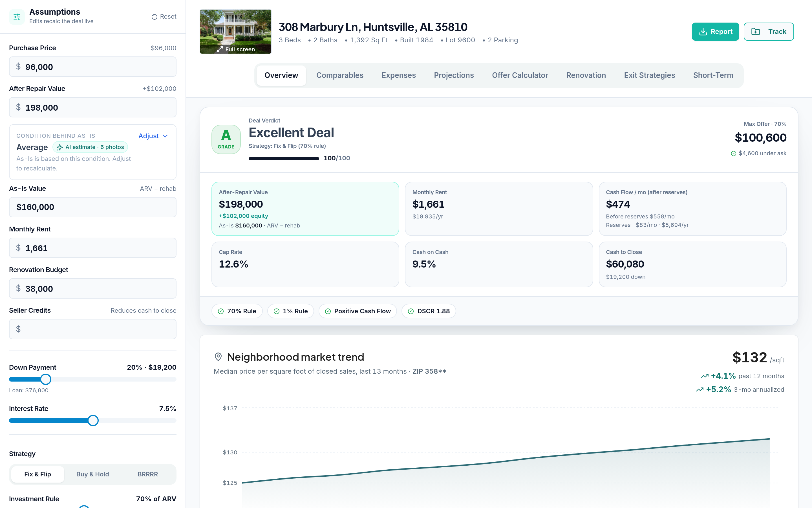Select the Buy & Hold strategy
The height and width of the screenshot is (508, 812).
click(92, 474)
